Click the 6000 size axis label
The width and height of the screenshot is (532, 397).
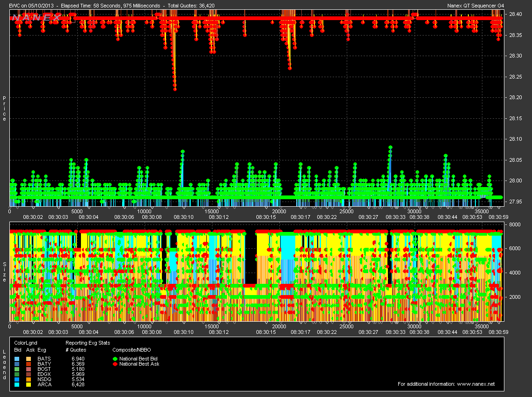tap(515, 248)
